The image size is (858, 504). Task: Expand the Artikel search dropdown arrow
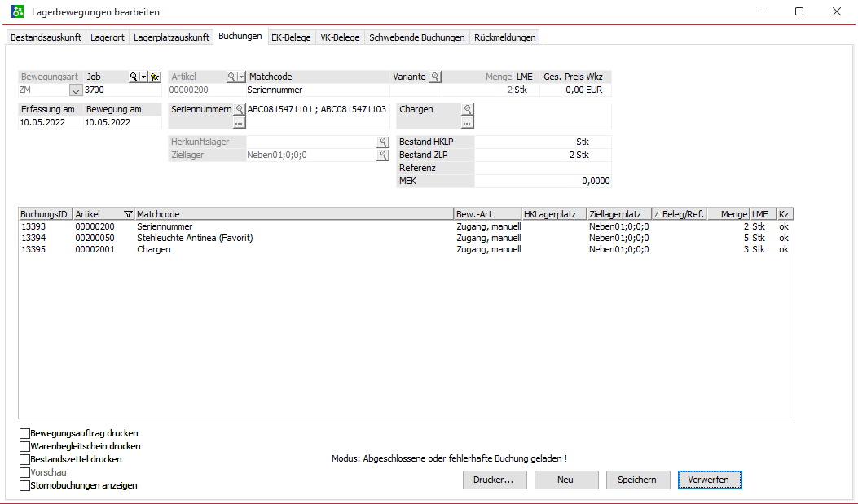241,77
